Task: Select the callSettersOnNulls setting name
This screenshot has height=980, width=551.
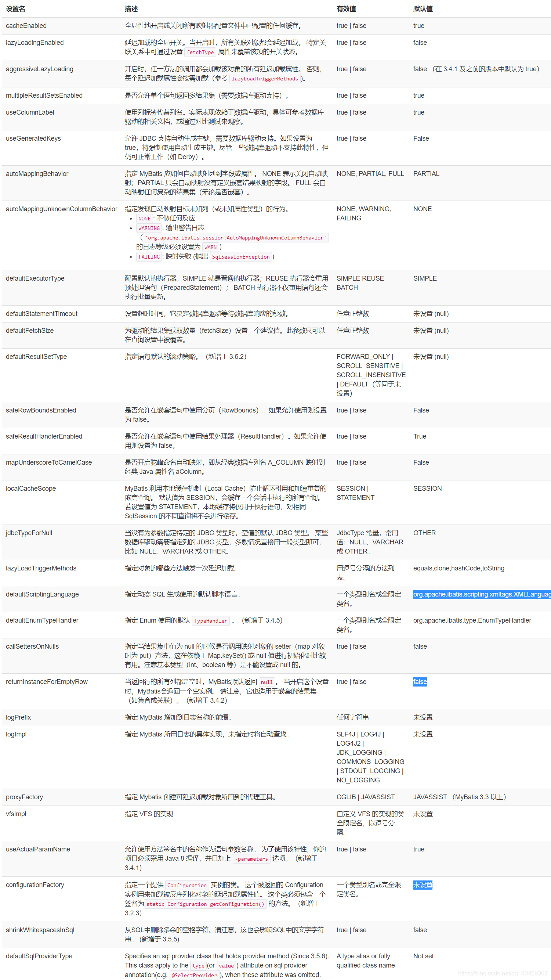Action: click(32, 647)
